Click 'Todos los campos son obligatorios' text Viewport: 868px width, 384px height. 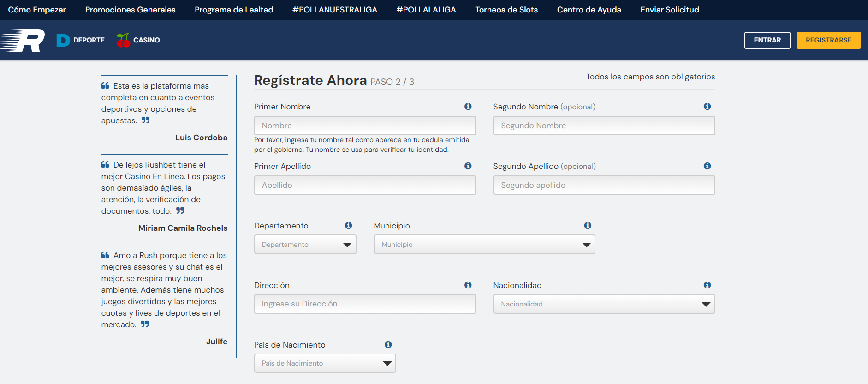(x=650, y=77)
